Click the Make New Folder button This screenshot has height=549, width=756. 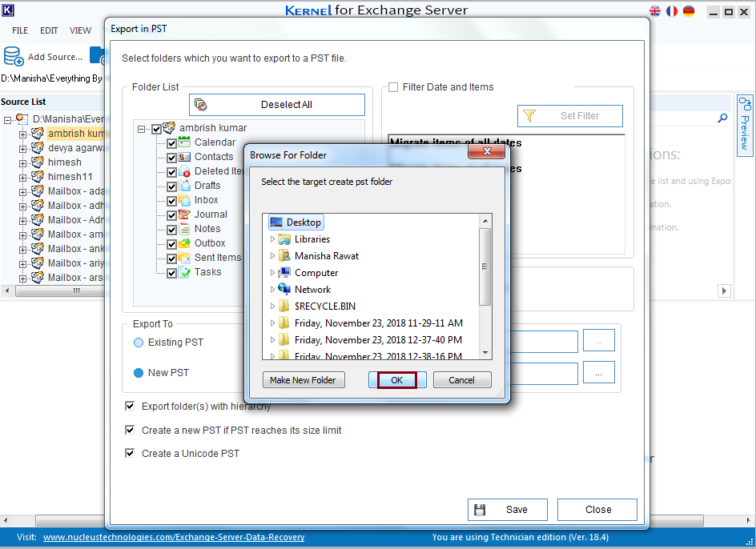304,380
